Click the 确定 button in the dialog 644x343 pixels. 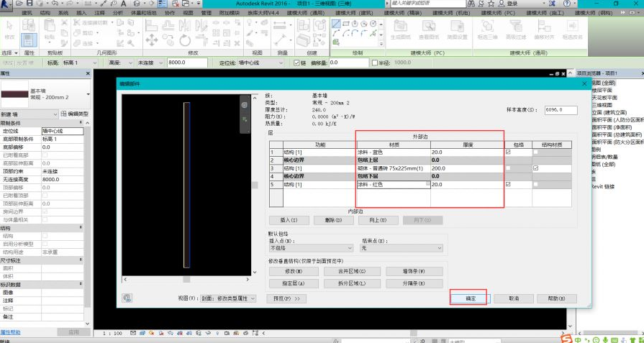470,298
